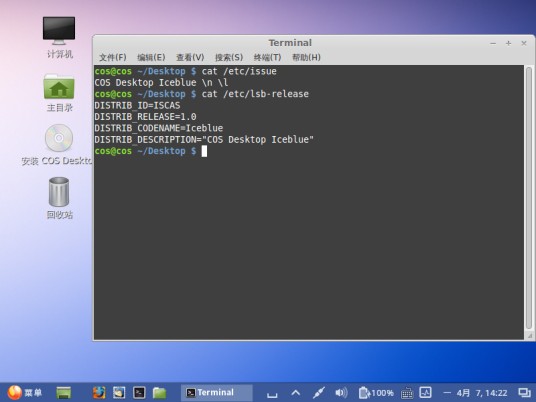Open the 终端(T) menu
The width and height of the screenshot is (536, 402).
(x=267, y=57)
